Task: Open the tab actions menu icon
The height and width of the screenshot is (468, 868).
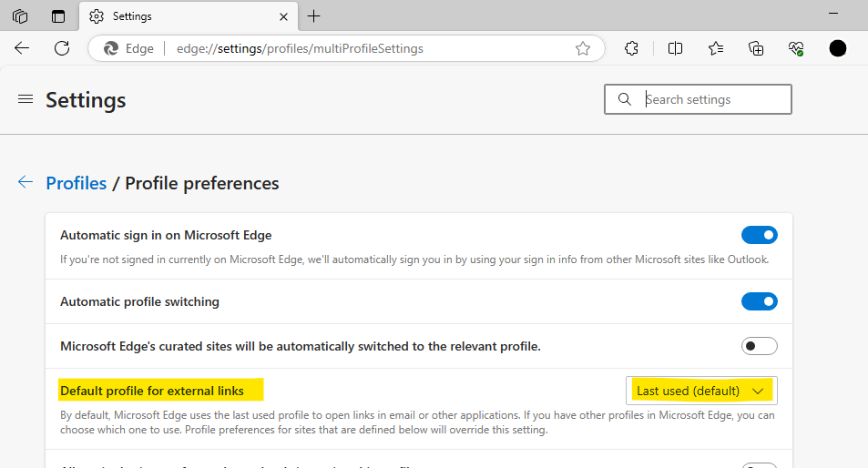Action: click(58, 16)
